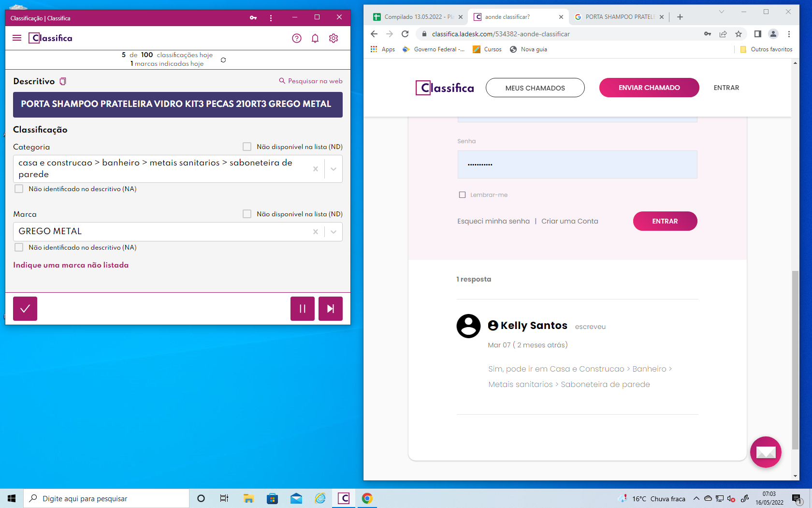This screenshot has width=812, height=508.
Task: Open notifications bell icon
Action: click(x=315, y=38)
